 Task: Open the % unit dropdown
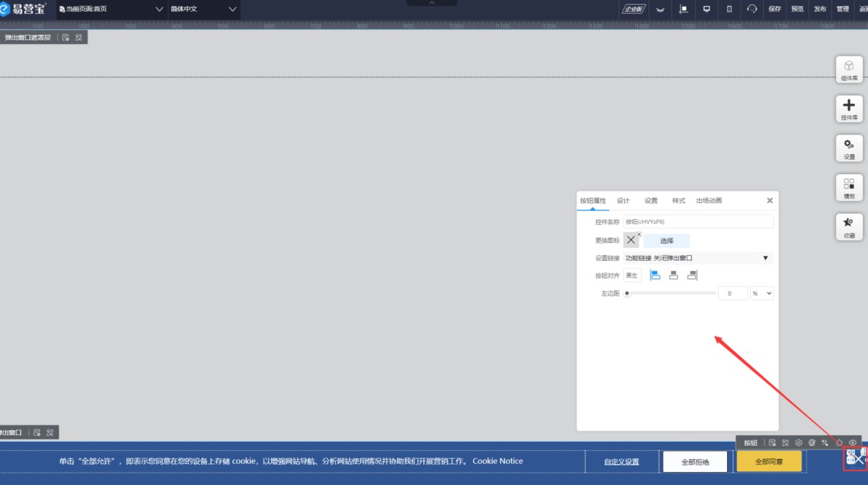click(762, 293)
